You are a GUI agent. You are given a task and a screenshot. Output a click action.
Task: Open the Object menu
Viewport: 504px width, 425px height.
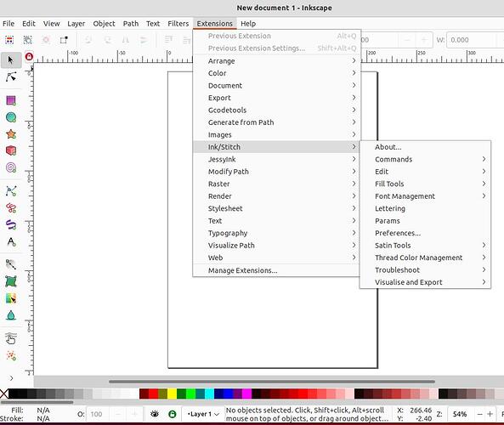point(104,24)
